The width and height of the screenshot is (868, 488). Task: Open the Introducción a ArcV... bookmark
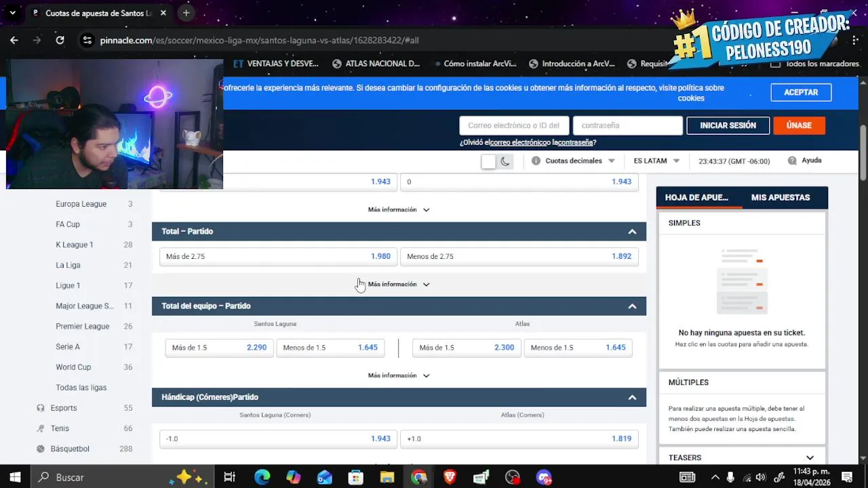[572, 64]
